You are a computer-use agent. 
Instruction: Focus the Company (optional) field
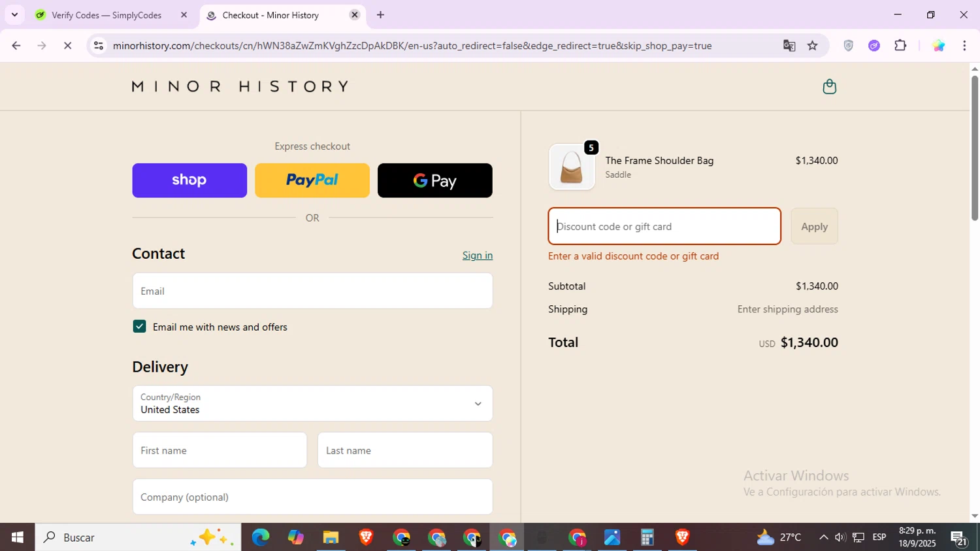[x=312, y=497]
